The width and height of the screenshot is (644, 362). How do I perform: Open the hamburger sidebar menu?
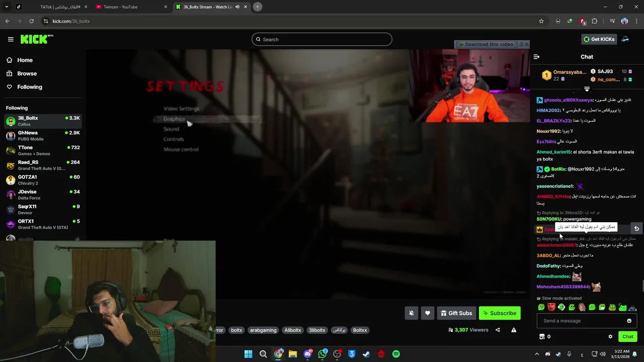click(x=11, y=39)
